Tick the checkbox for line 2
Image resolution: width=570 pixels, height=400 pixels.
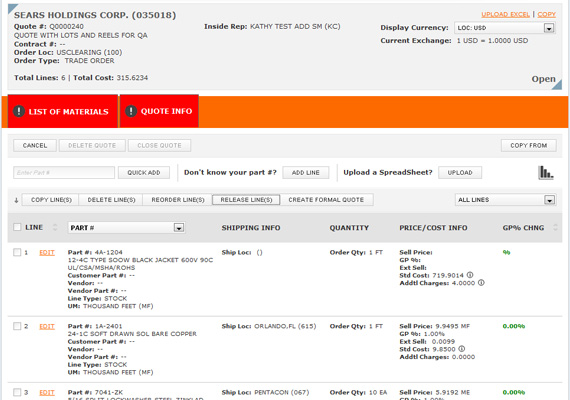[17, 326]
